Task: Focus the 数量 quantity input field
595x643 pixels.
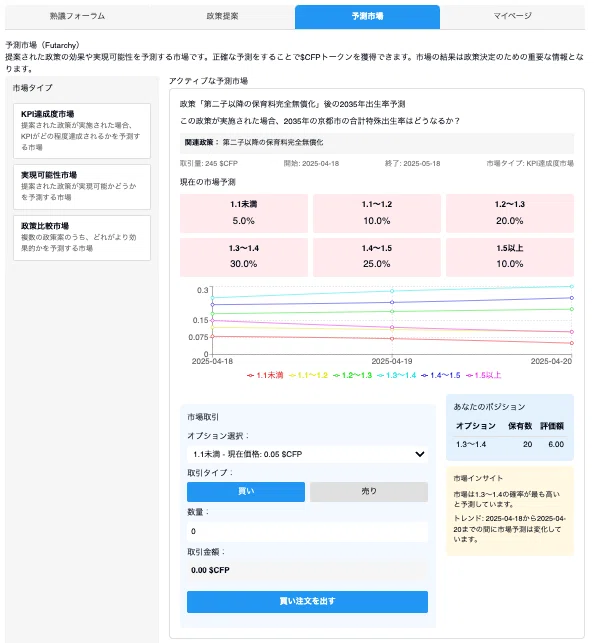Action: 307,531
